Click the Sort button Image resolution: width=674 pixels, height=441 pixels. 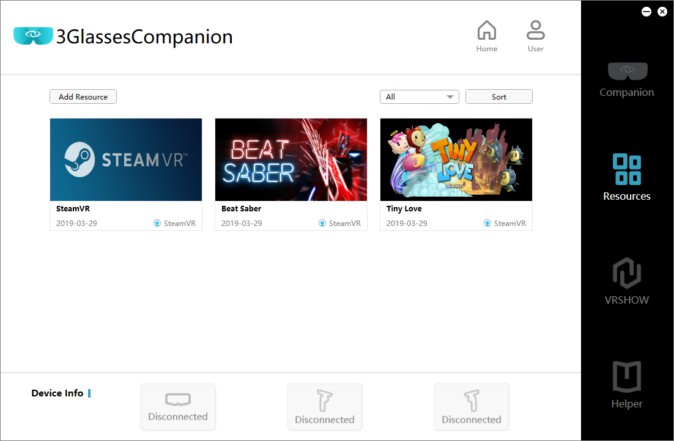click(x=499, y=97)
